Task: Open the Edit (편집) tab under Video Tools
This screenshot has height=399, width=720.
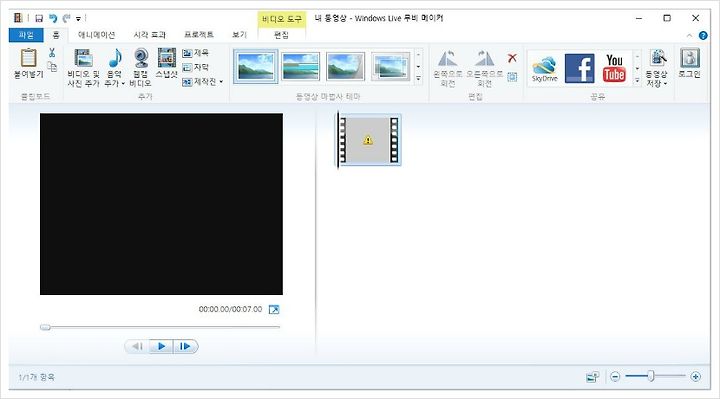Action: (281, 35)
